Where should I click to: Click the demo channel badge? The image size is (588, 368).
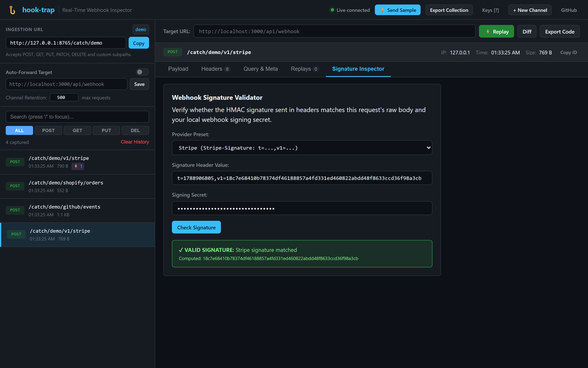141,29
